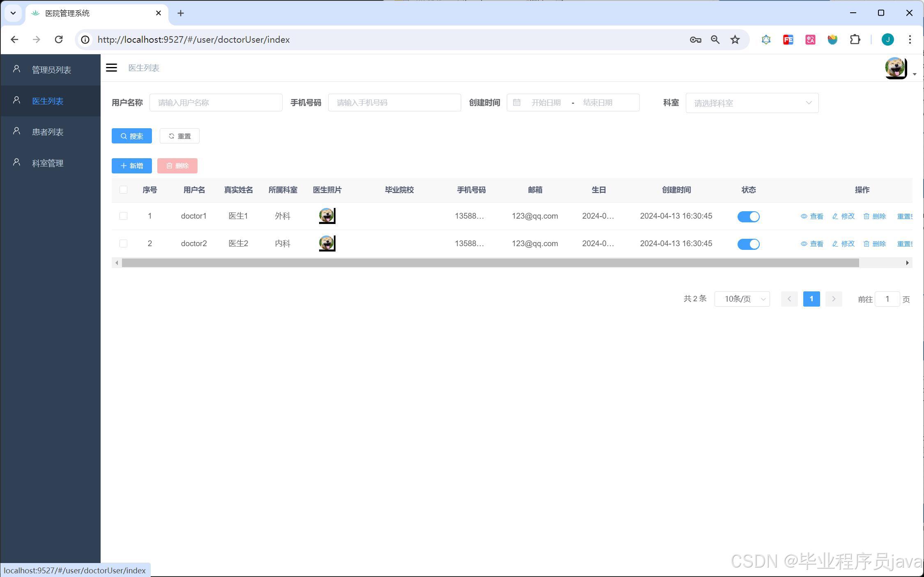Go back with browser back arrow
924x577 pixels.
tap(14, 39)
